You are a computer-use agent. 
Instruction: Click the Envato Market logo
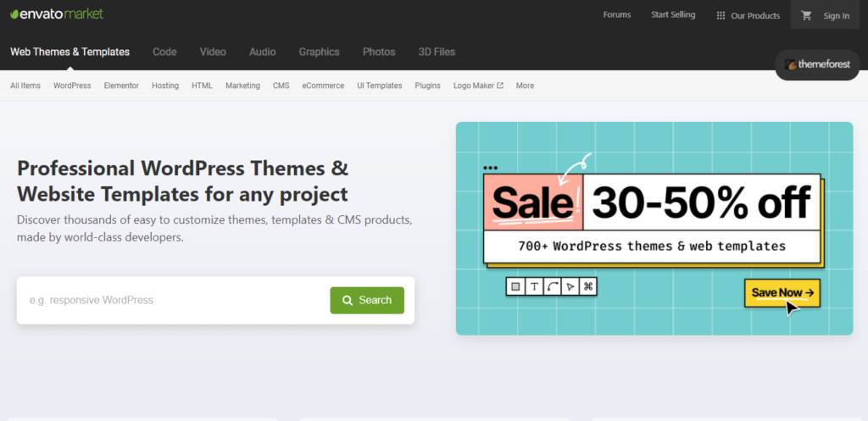(x=57, y=14)
